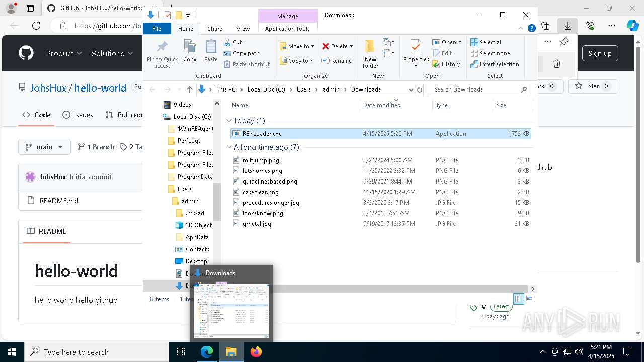Open the Copy to dropdown
This screenshot has width=644, height=362.
(x=296, y=61)
